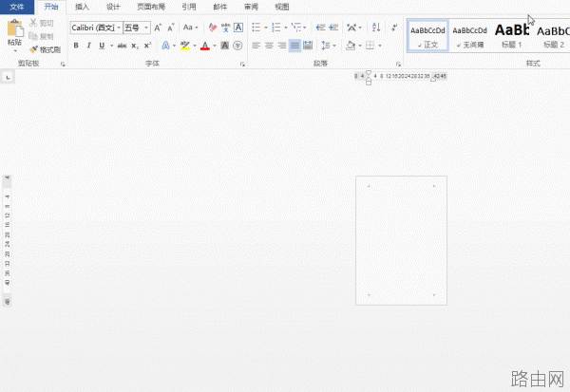Click the Paste clipboard icon
Screen dimensions: 570x392
pyautogui.click(x=15, y=28)
